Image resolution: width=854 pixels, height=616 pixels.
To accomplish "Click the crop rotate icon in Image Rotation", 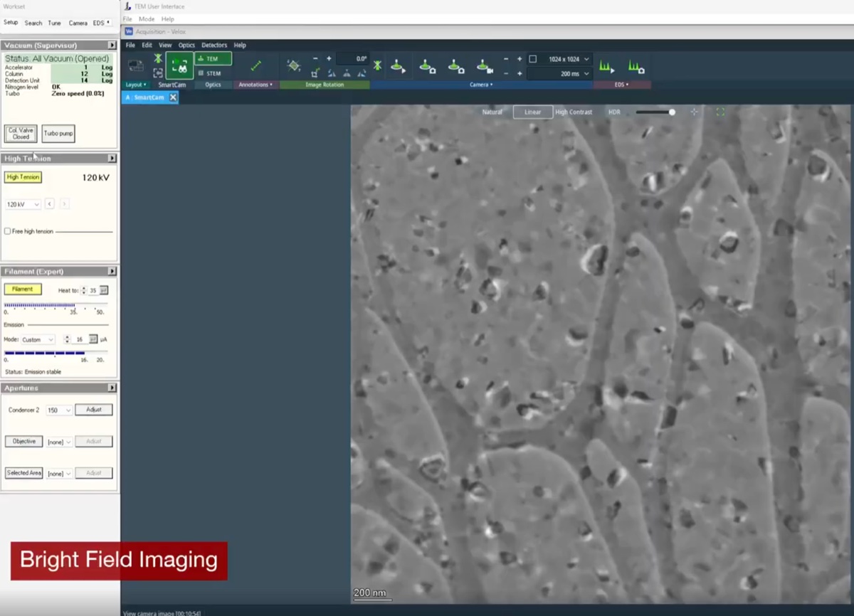I will click(x=315, y=73).
